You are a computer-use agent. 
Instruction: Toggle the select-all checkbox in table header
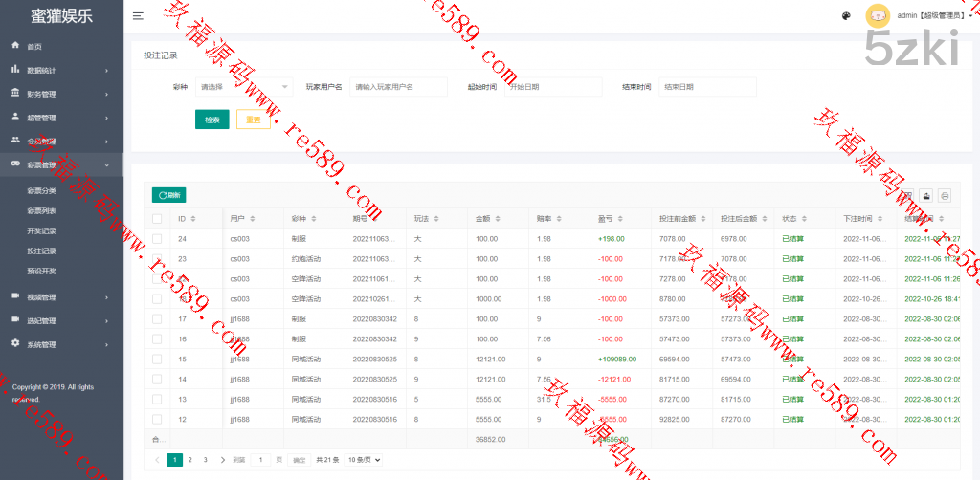157,218
